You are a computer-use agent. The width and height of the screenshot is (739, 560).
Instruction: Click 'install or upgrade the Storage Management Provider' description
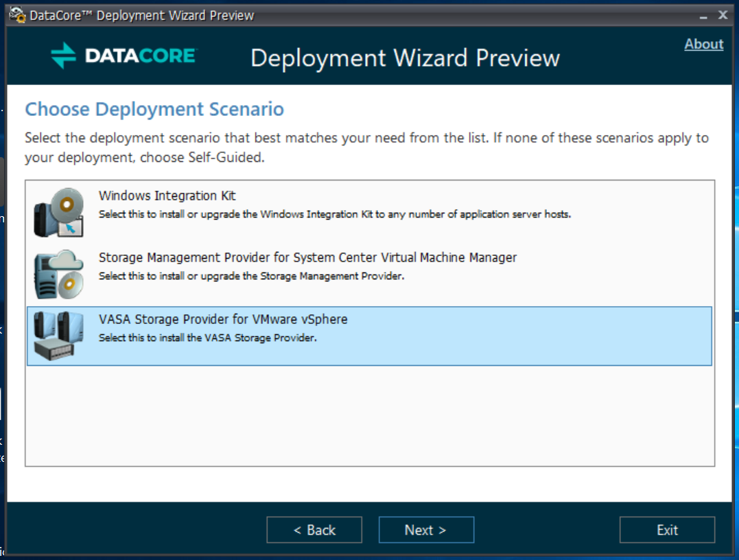pyautogui.click(x=251, y=277)
